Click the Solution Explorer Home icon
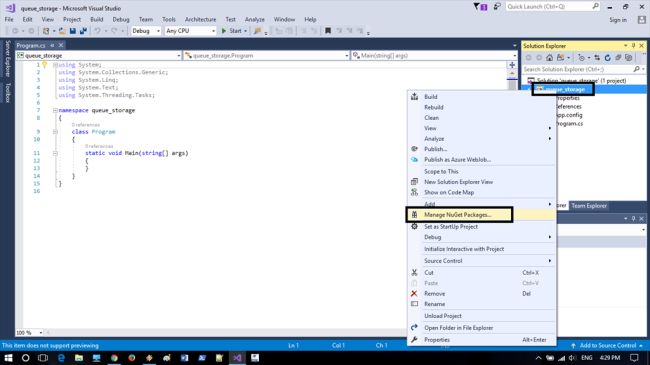This screenshot has width=650, height=365. (x=549, y=58)
